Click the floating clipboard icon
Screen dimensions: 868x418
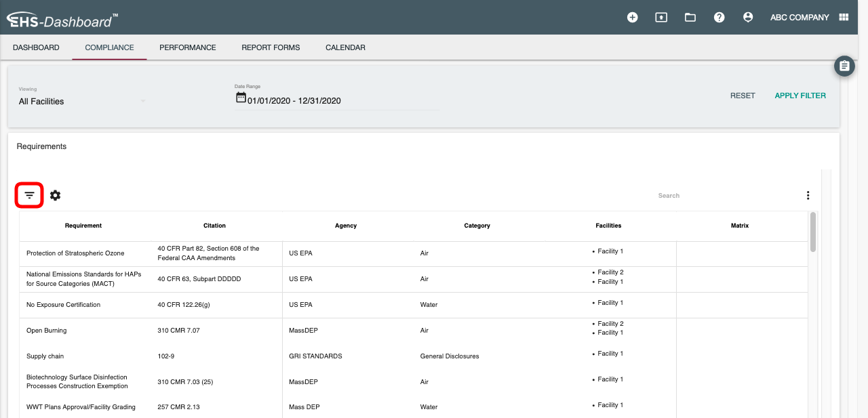click(x=844, y=66)
